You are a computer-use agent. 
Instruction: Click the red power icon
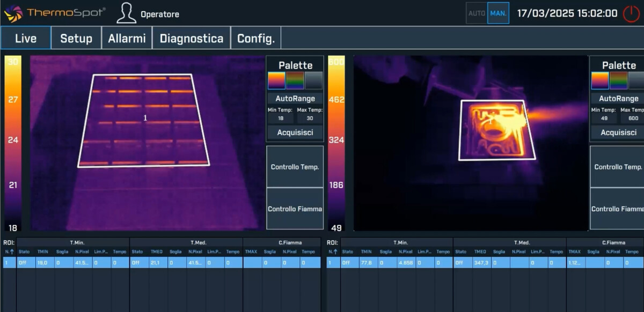(631, 13)
